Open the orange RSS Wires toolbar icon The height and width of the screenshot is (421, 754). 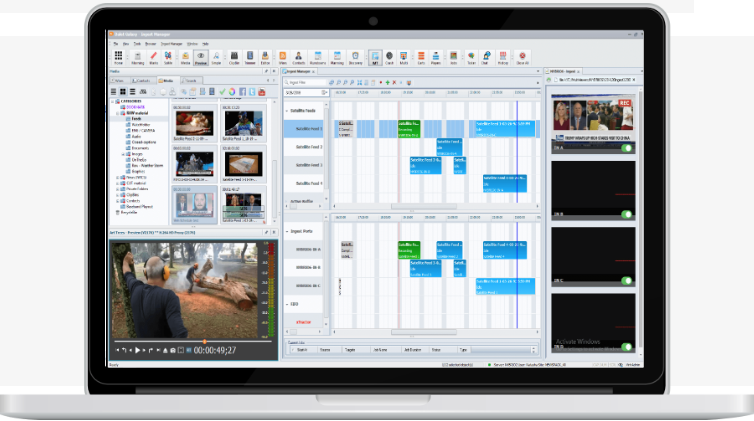(283, 57)
